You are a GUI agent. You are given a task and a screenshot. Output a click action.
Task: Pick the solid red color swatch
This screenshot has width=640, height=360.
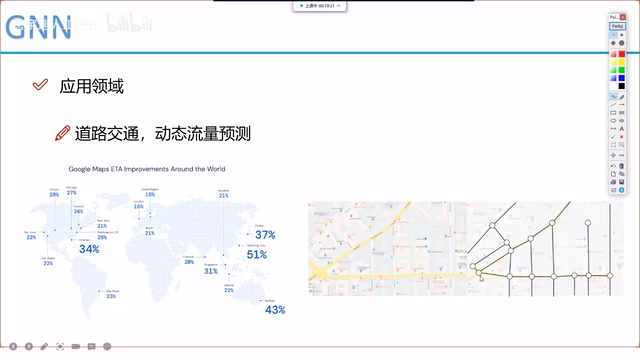click(622, 54)
